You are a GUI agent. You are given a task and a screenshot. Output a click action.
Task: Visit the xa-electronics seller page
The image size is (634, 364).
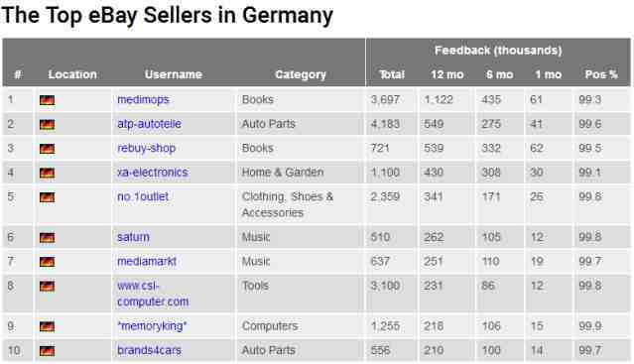[153, 173]
